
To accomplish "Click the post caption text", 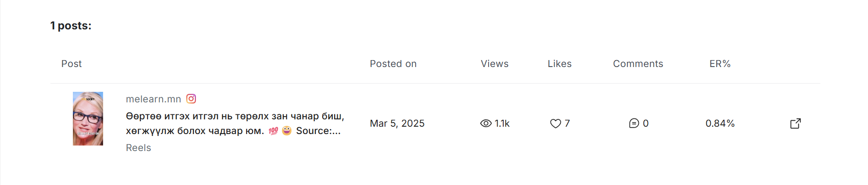I will (235, 123).
